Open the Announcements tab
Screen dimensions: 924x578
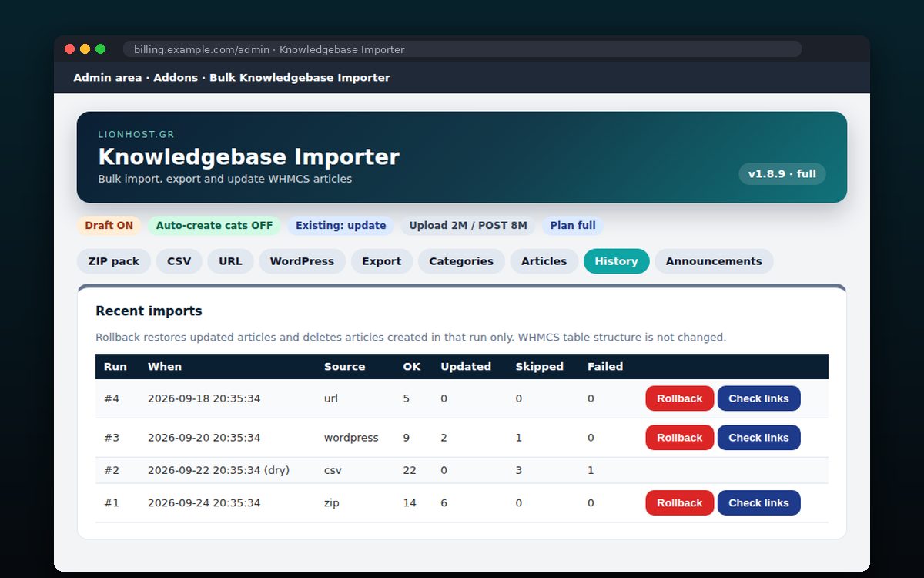tap(714, 261)
